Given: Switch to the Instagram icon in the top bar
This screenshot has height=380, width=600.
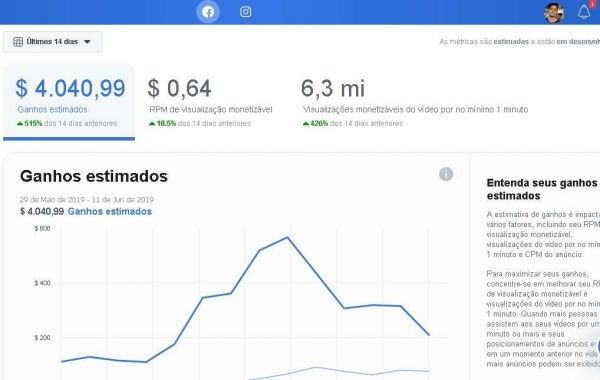Looking at the screenshot, I should [245, 12].
